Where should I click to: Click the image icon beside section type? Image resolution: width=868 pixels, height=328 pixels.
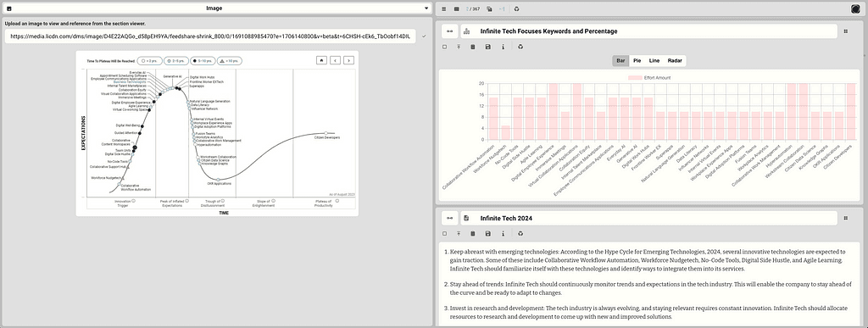point(8,8)
